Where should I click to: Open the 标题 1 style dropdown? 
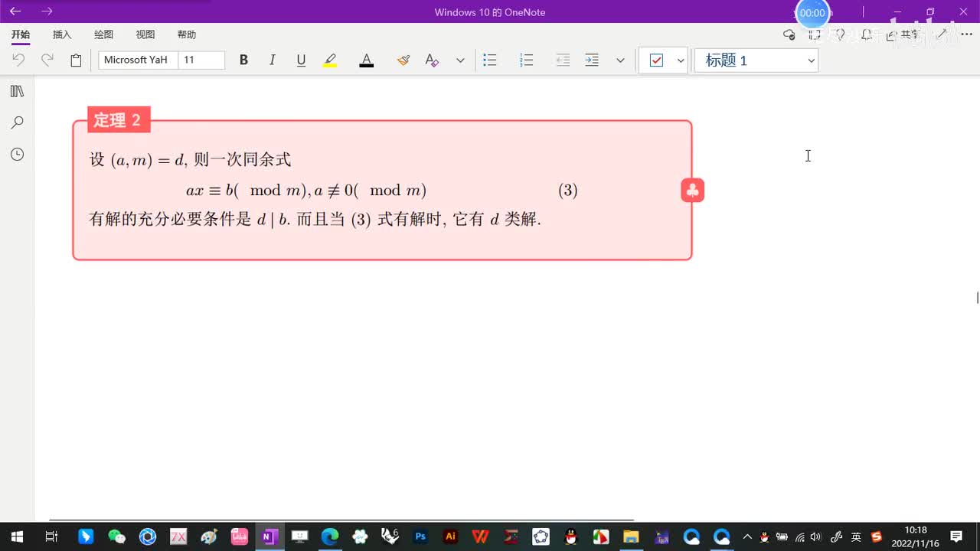[756, 60]
